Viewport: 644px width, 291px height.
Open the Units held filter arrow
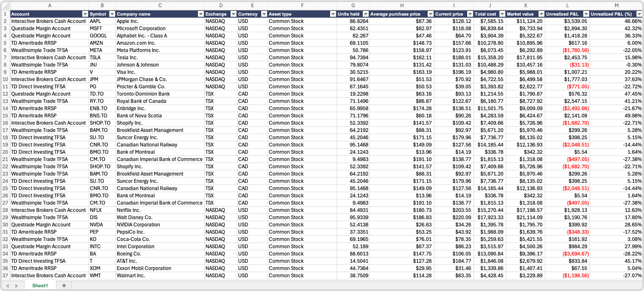point(366,14)
